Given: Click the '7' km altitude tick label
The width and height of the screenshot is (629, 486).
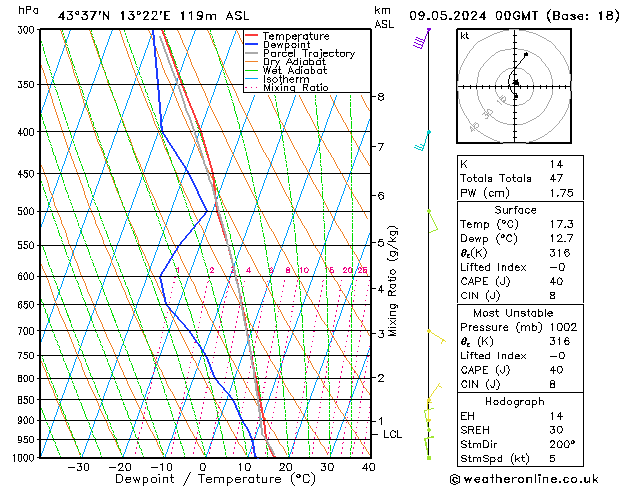Looking at the screenshot, I should pos(381,146).
